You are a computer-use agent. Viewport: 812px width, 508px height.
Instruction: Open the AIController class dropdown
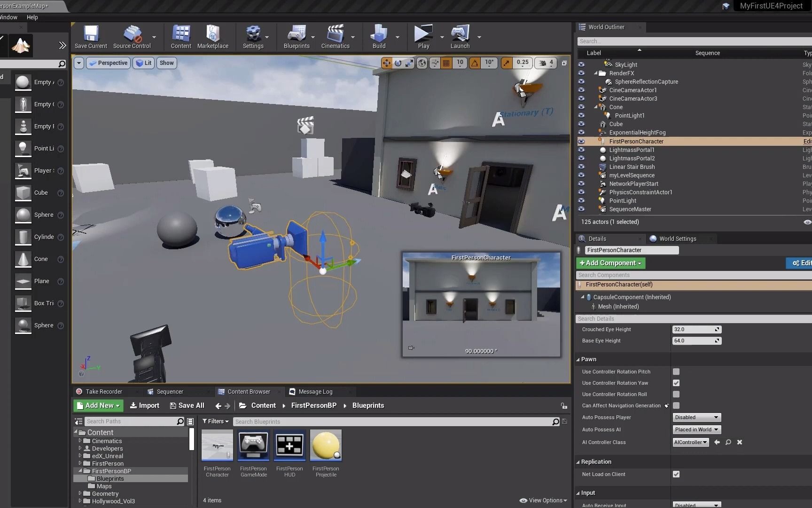[691, 442]
